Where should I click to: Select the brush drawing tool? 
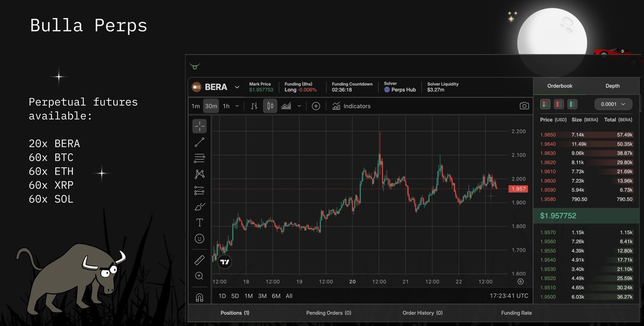click(x=199, y=206)
